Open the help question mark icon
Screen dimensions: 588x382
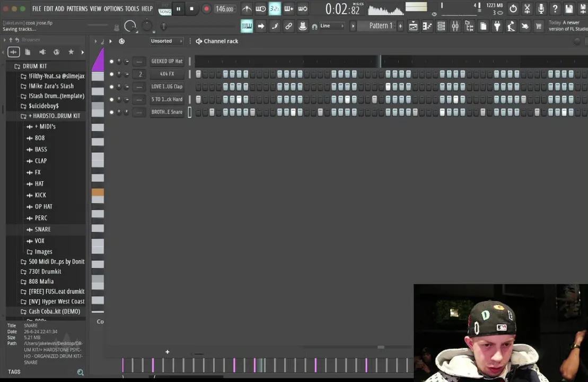coord(555,8)
